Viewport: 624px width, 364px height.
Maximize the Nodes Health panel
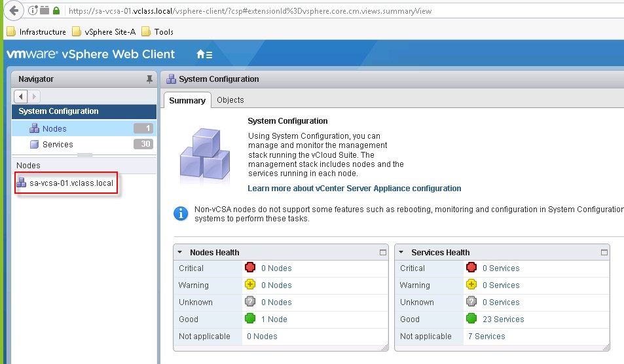(383, 252)
